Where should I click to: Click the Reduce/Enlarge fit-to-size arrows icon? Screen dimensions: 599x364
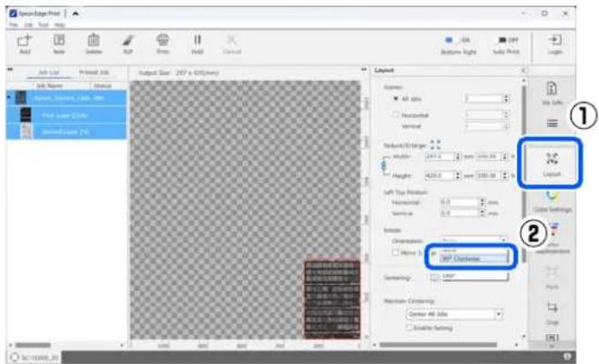click(436, 144)
